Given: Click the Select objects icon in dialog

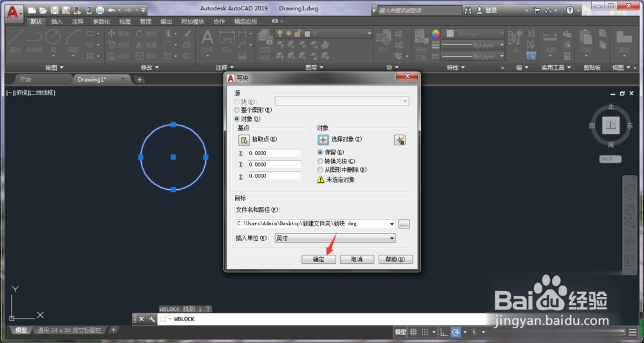Looking at the screenshot, I should pos(323,140).
